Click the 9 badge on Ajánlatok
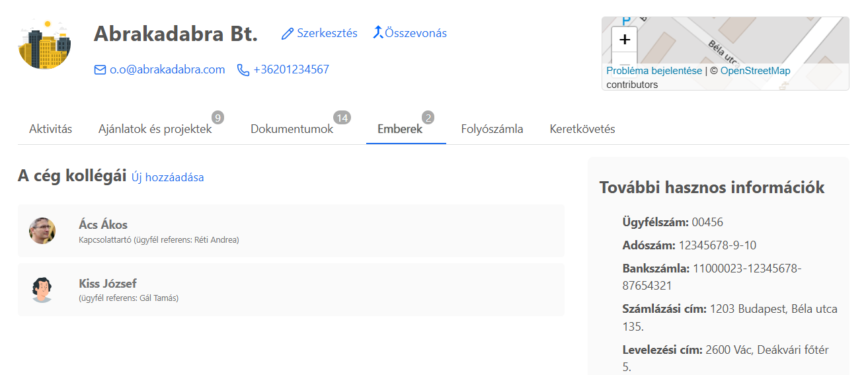 217,118
